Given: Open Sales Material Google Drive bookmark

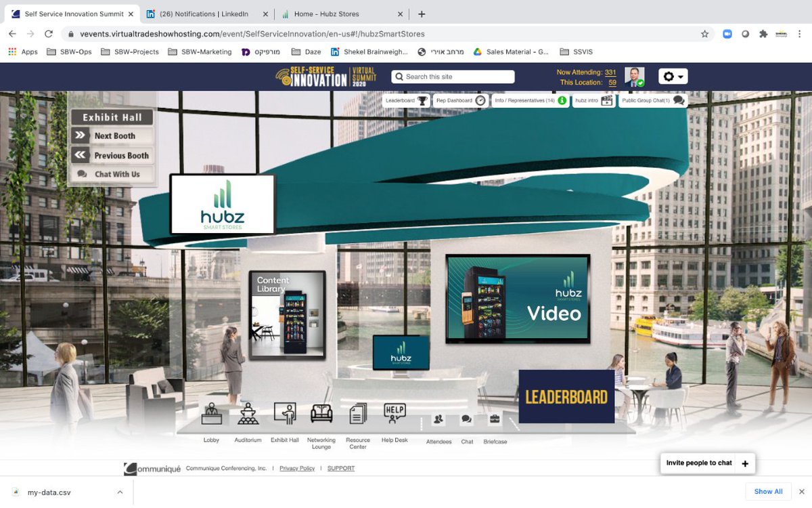Looking at the screenshot, I should [510, 51].
